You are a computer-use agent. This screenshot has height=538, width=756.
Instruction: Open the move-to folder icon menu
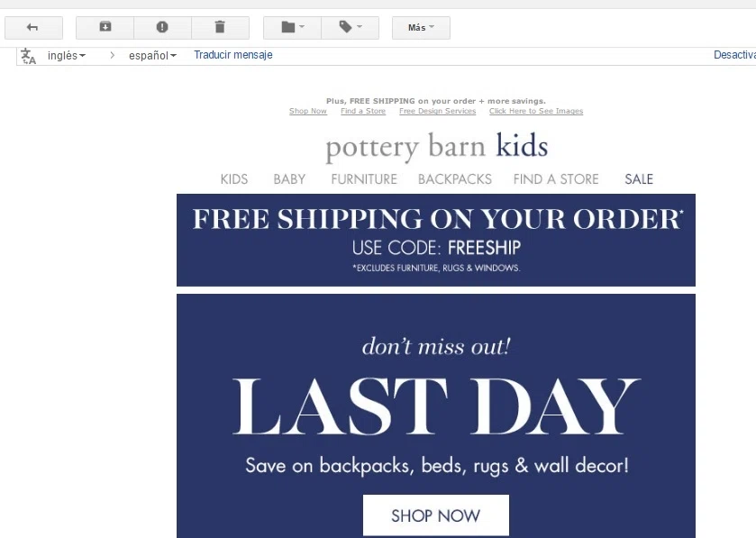pyautogui.click(x=292, y=27)
